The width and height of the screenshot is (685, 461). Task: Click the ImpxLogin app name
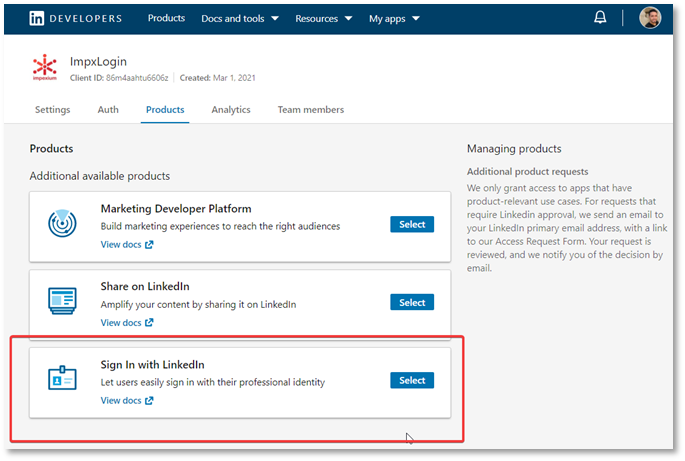tap(98, 62)
